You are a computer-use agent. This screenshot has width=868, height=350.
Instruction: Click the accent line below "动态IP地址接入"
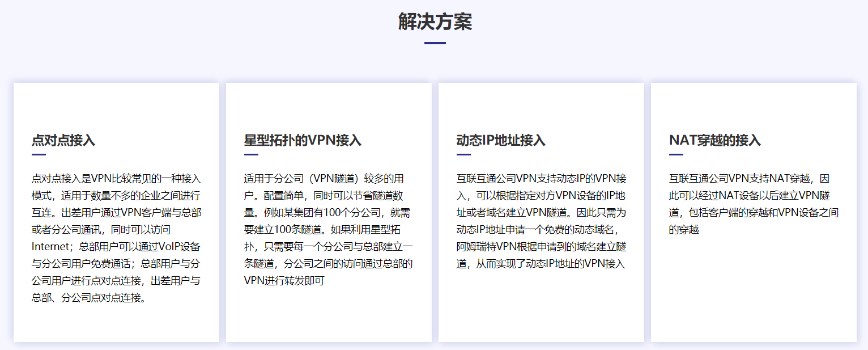click(463, 154)
